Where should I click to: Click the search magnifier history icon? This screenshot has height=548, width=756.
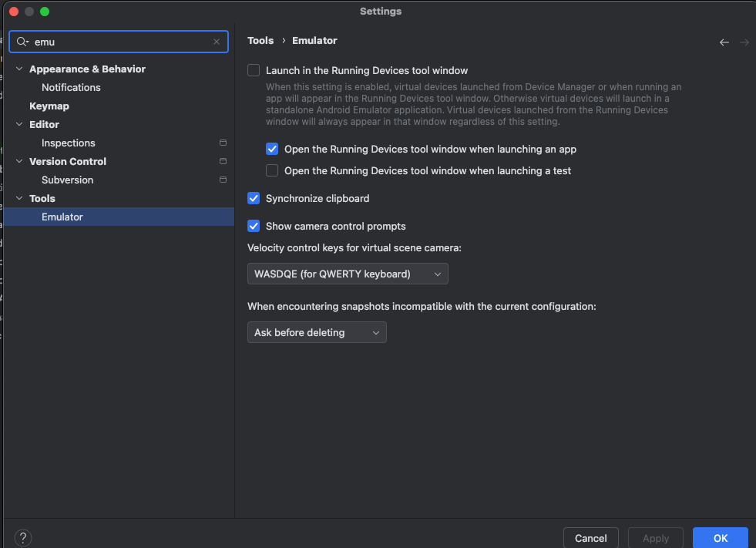(x=22, y=42)
